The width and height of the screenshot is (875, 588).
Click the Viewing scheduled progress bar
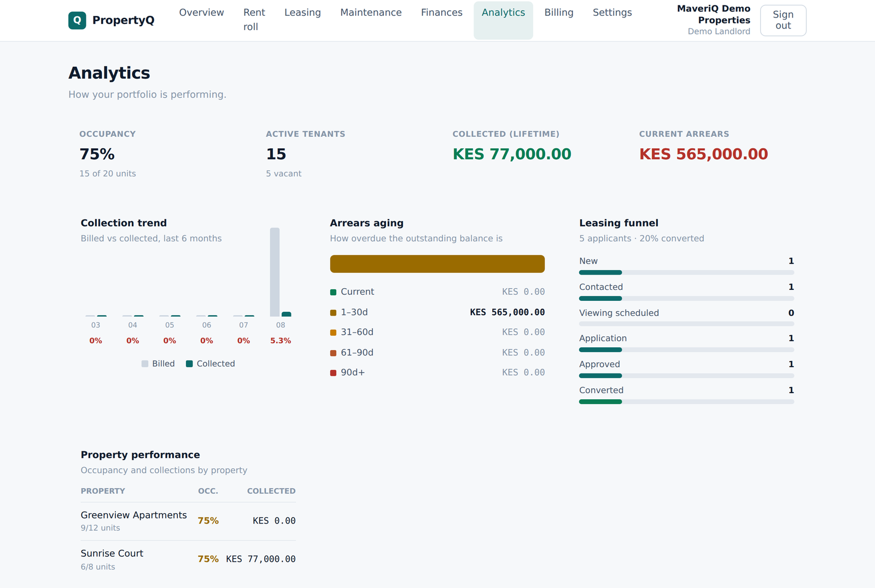coord(686,324)
